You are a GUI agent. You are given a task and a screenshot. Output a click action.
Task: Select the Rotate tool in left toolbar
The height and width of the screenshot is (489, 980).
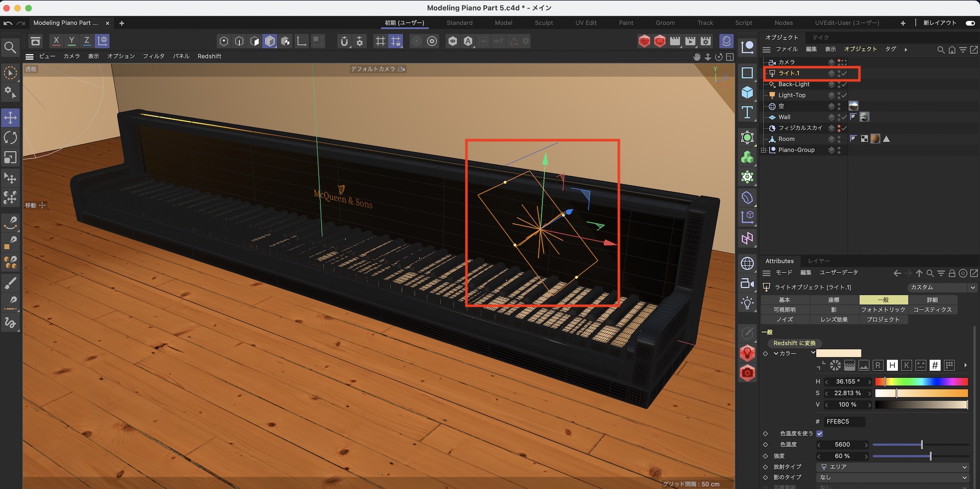pyautogui.click(x=10, y=138)
